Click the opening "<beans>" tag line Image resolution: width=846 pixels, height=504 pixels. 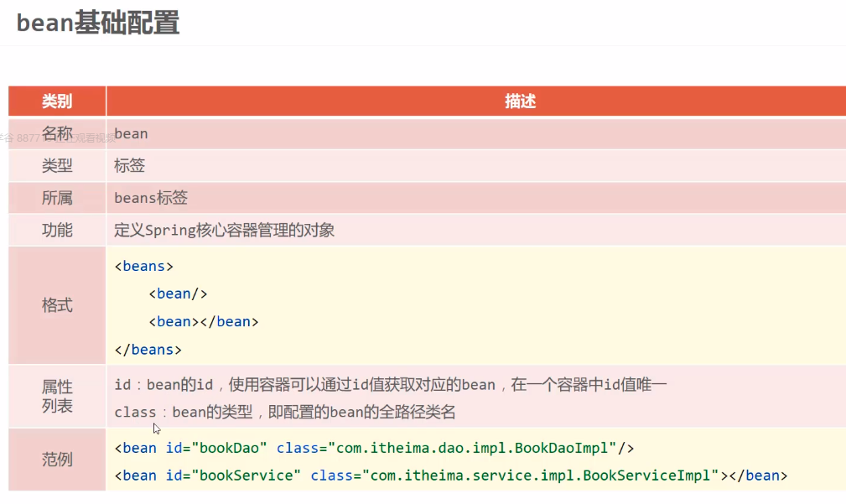(144, 266)
